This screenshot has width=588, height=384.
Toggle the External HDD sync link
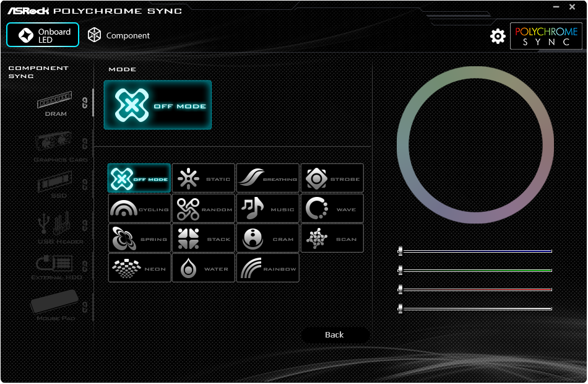point(85,266)
